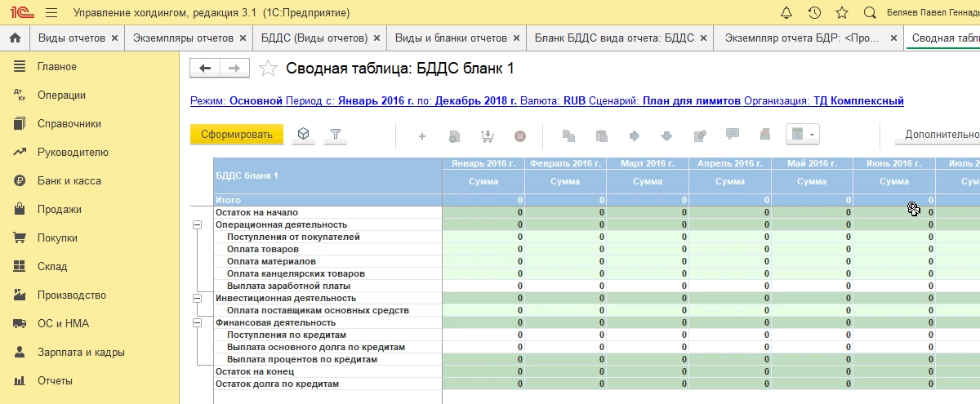Open the main hamburger menu
The width and height of the screenshot is (980, 404).
coord(52,13)
